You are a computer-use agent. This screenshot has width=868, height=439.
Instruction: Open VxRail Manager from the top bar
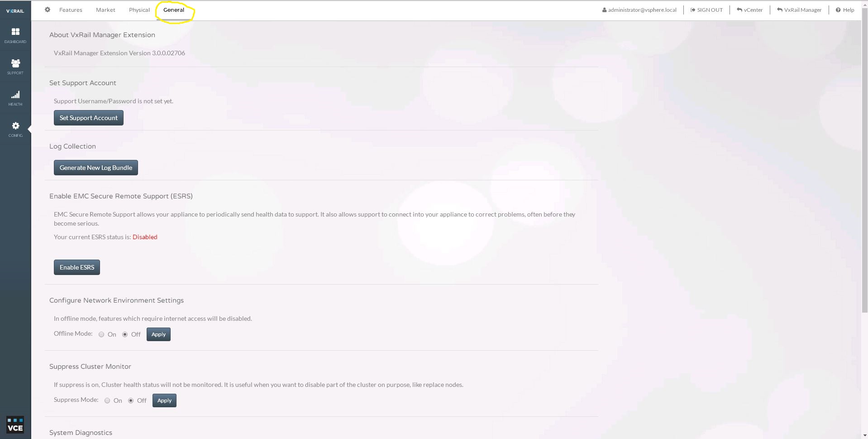(799, 10)
